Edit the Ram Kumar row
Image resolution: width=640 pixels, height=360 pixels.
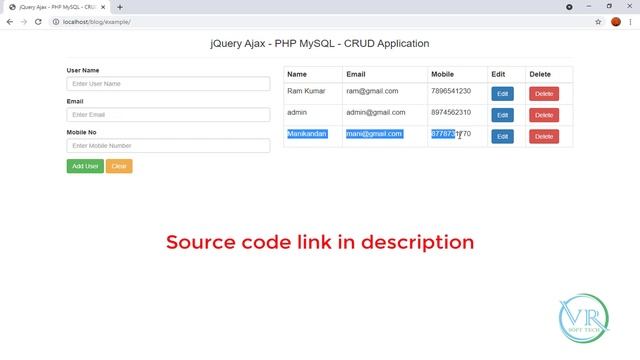502,94
